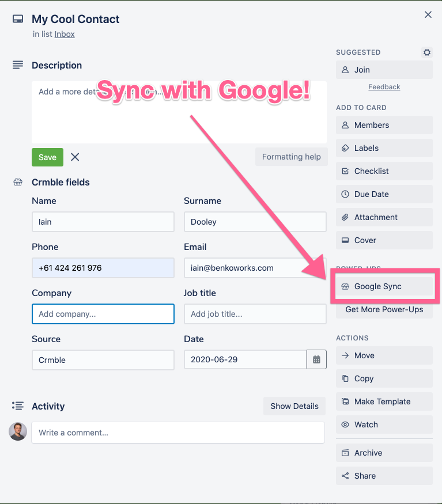
Task: Join the card
Action: click(384, 70)
